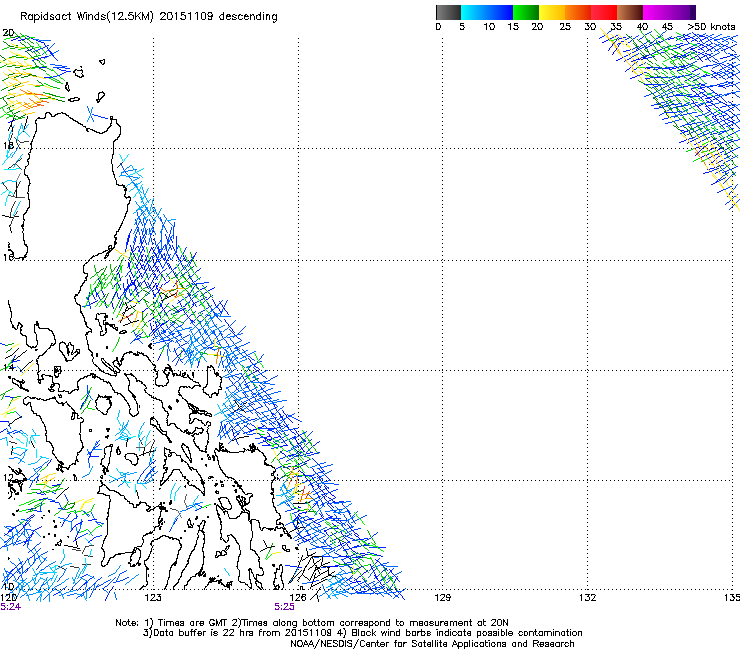Click the '45' label under the color bar
Screen dimensions: 740x650
click(667, 26)
